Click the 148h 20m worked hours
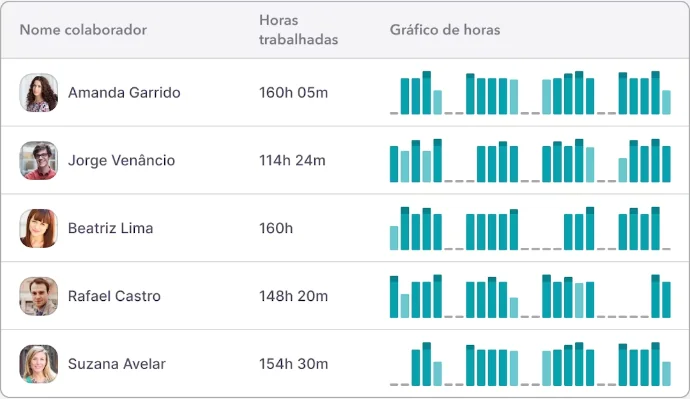 (294, 296)
